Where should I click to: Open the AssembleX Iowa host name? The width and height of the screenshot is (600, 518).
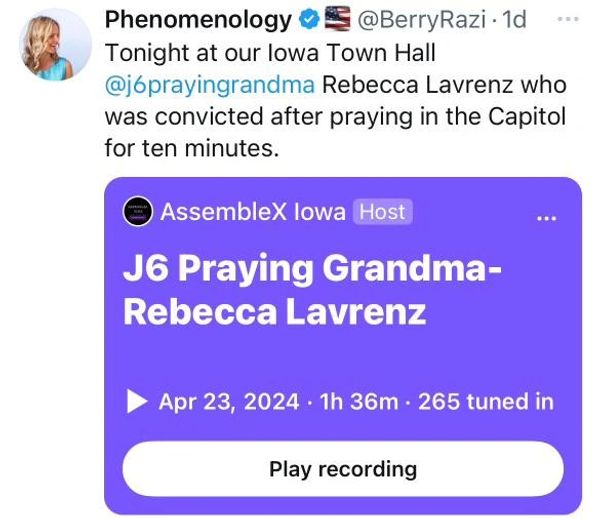pyautogui.click(x=253, y=211)
